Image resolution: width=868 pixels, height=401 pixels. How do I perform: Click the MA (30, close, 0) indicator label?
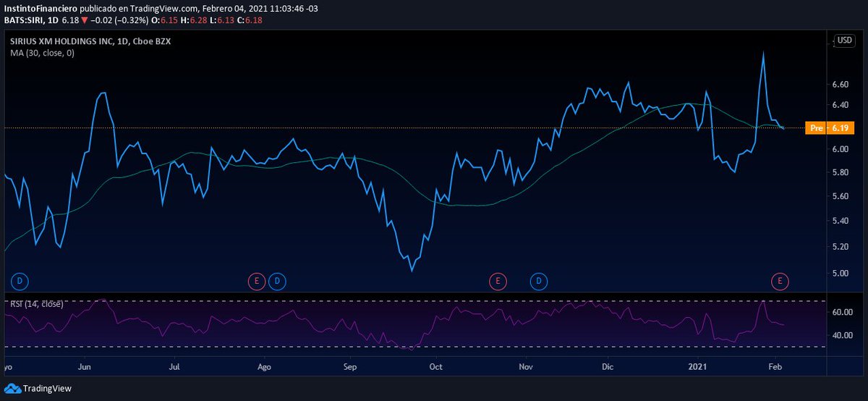point(42,53)
